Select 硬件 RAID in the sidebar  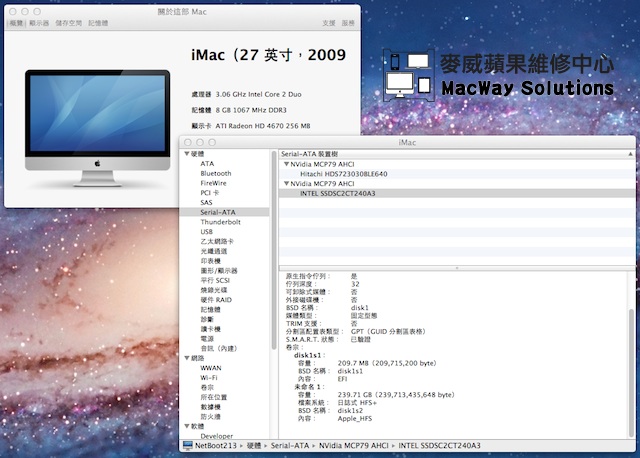(x=216, y=300)
